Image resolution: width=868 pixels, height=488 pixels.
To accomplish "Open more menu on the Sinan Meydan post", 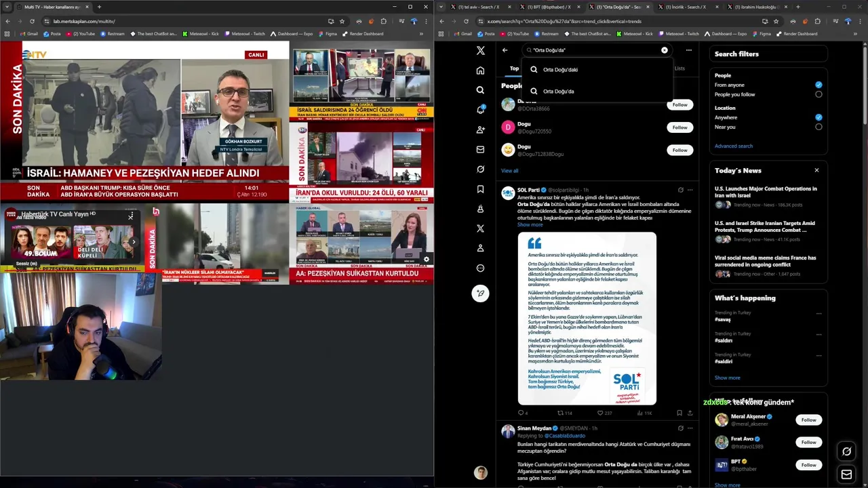I will point(690,428).
